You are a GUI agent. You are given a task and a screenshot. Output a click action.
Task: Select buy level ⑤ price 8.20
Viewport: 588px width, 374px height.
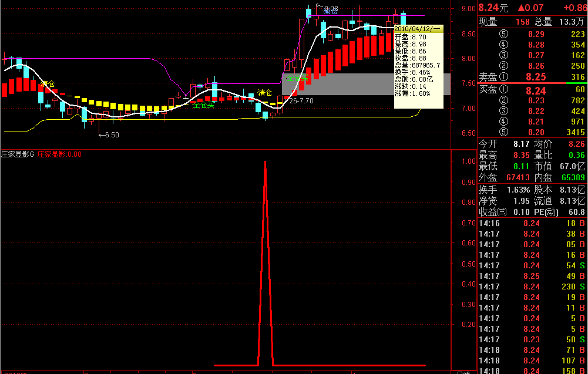pyautogui.click(x=536, y=132)
